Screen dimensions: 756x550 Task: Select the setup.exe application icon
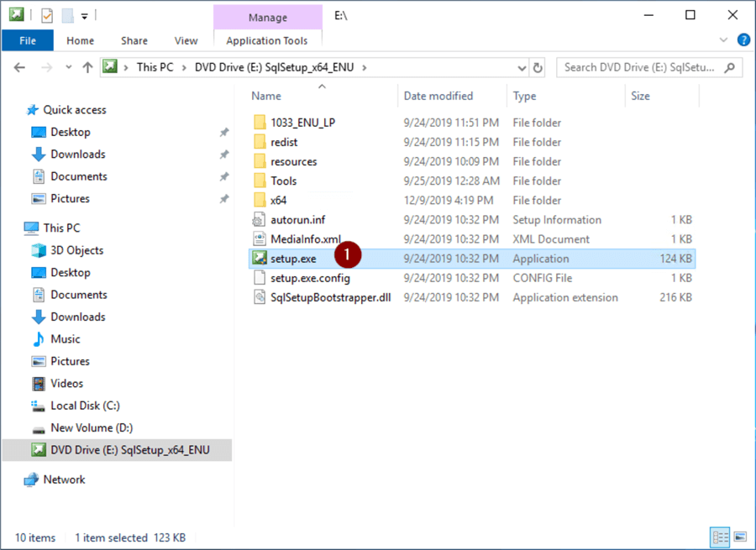(260, 259)
